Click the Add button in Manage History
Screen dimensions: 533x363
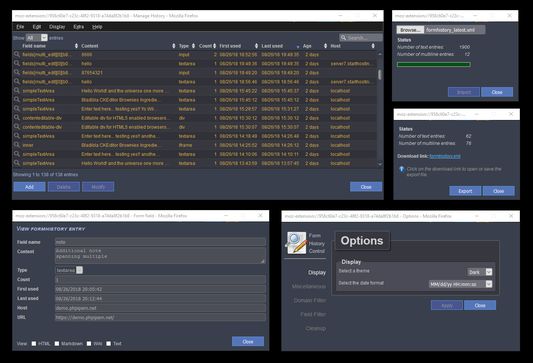coord(29,187)
